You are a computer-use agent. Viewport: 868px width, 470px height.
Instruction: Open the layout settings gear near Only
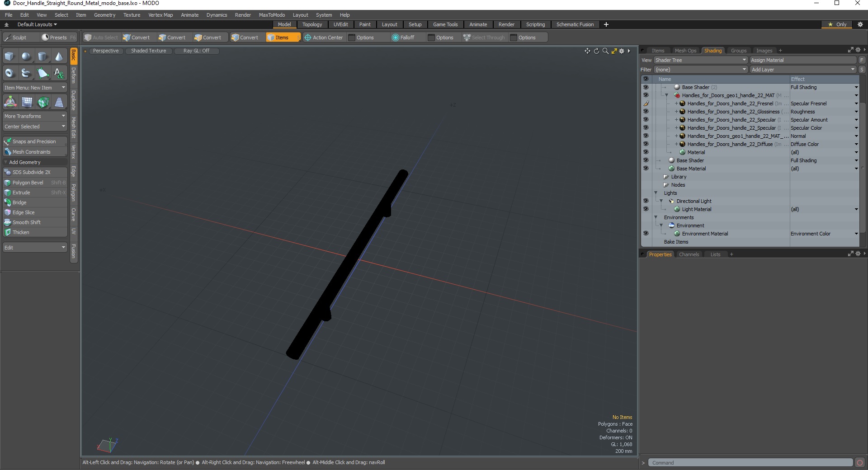pos(860,24)
